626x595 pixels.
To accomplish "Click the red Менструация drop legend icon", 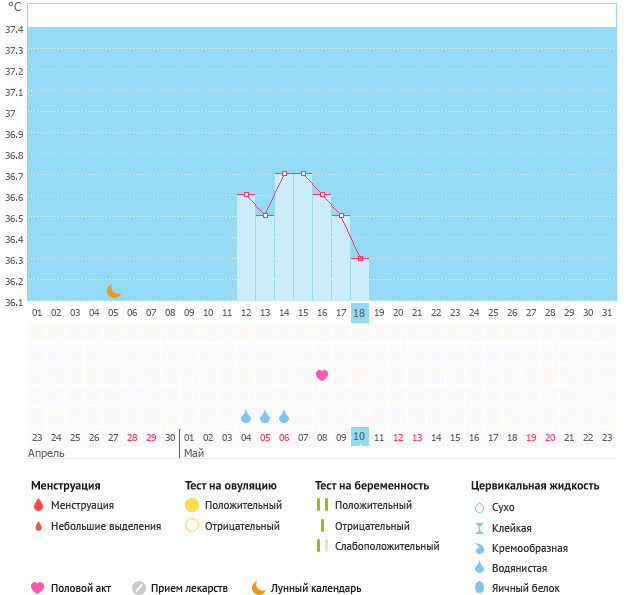I will [x=38, y=505].
